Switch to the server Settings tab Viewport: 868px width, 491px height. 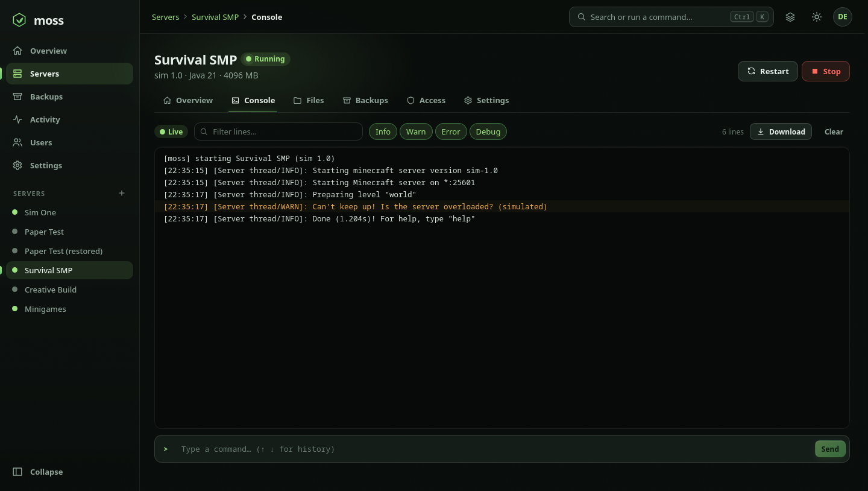click(486, 100)
